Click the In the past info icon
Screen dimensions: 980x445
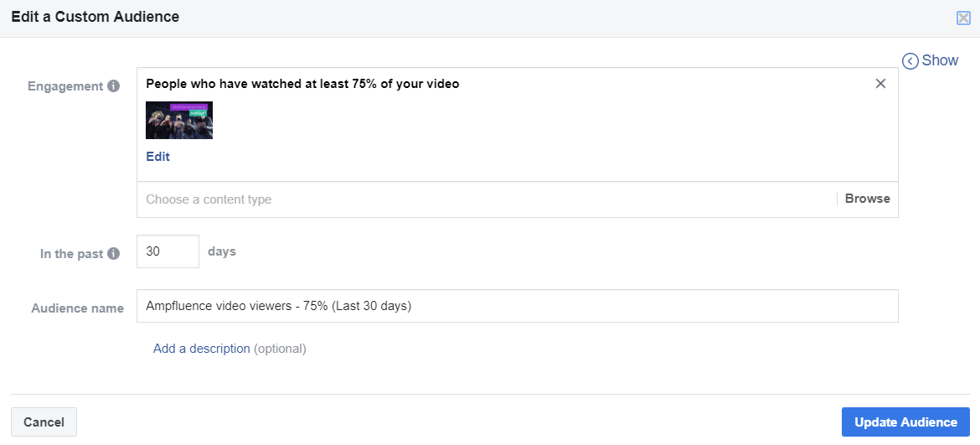coord(114,254)
